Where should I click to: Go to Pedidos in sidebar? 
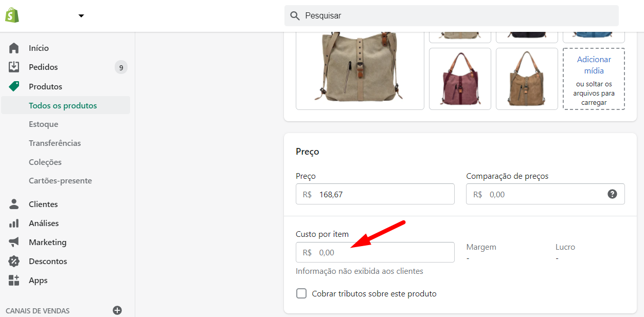point(43,67)
